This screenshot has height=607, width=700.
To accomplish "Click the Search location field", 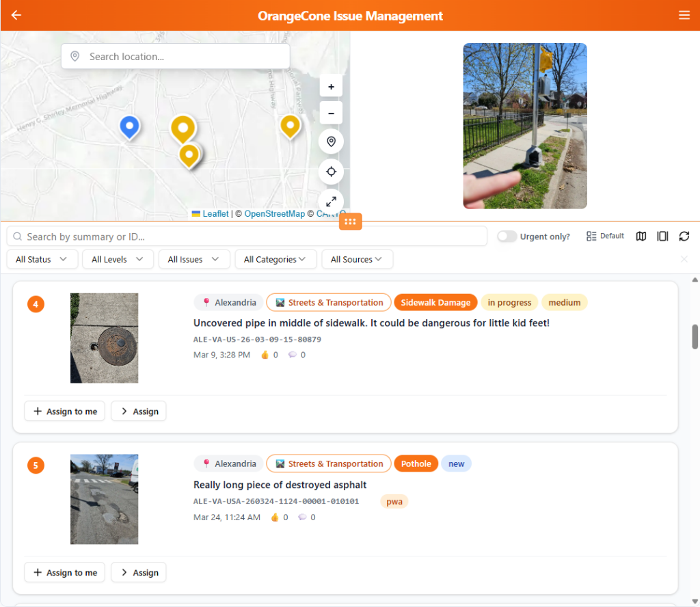I will pos(176,56).
